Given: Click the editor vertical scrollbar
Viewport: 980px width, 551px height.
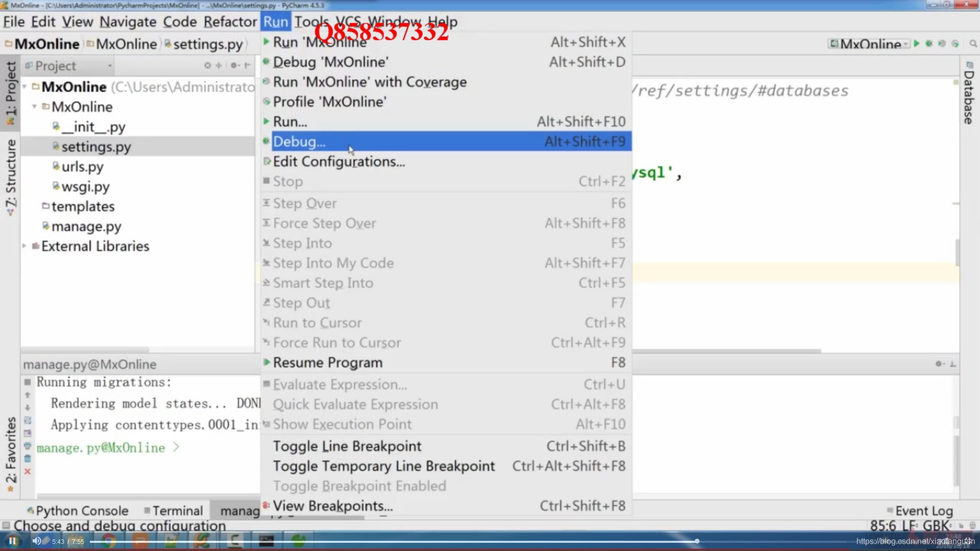Looking at the screenshot, I should tap(957, 252).
